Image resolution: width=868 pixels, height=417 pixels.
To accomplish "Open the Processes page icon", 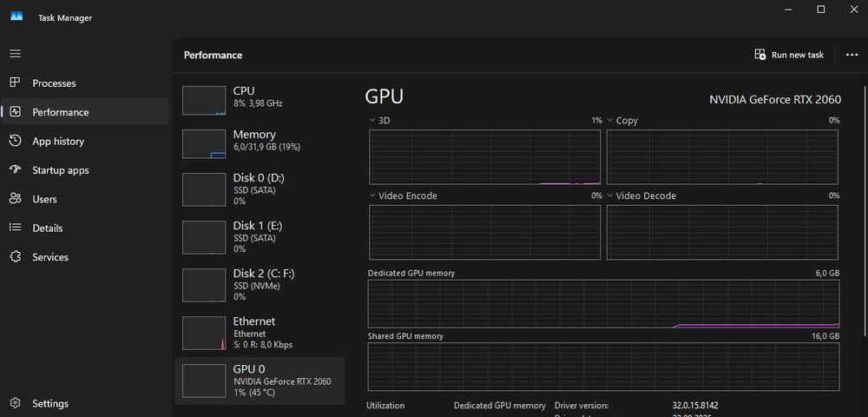I will tap(15, 83).
